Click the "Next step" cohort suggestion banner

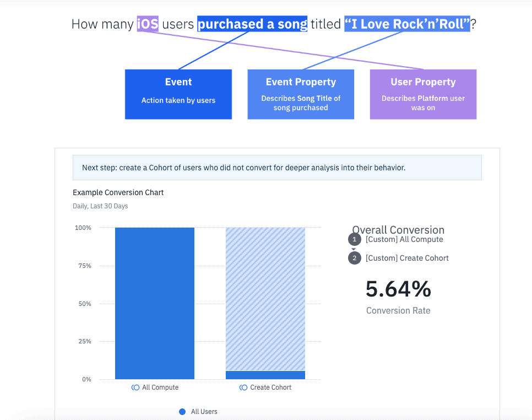[277, 168]
